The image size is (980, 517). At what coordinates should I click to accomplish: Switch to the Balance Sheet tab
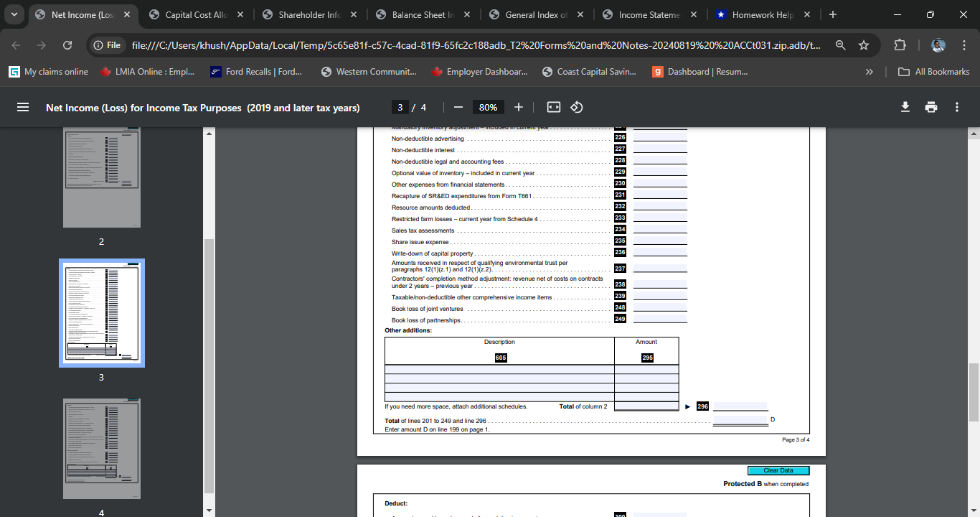pyautogui.click(x=423, y=14)
